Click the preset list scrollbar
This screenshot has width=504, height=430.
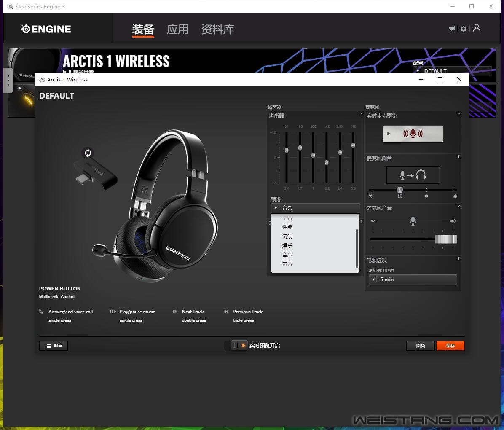tap(357, 248)
